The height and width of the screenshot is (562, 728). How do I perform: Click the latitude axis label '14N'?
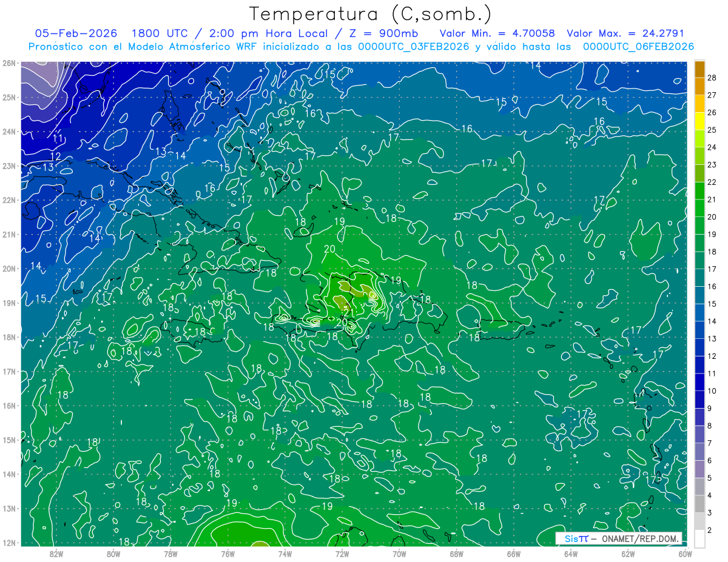(x=8, y=474)
